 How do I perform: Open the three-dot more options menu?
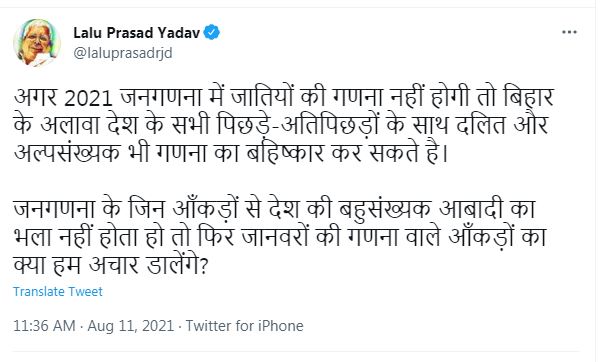569,32
